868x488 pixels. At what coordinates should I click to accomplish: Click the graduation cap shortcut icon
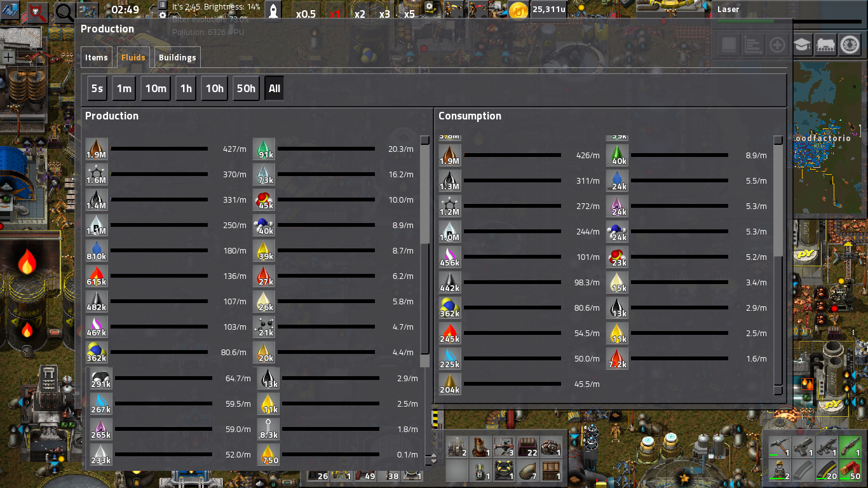(803, 45)
